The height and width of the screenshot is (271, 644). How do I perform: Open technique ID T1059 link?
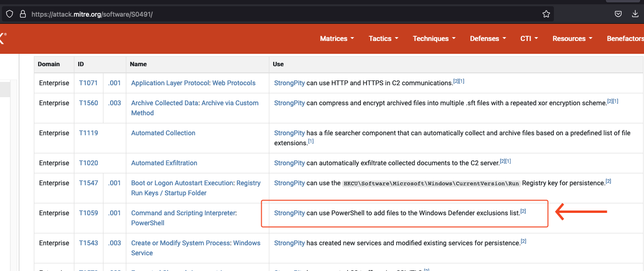pos(89,213)
